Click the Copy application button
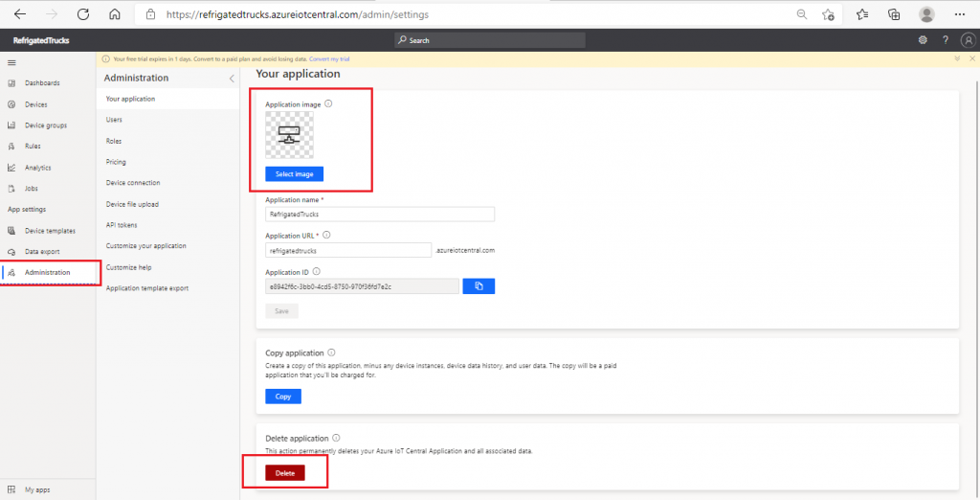The width and height of the screenshot is (980, 500). [x=283, y=397]
